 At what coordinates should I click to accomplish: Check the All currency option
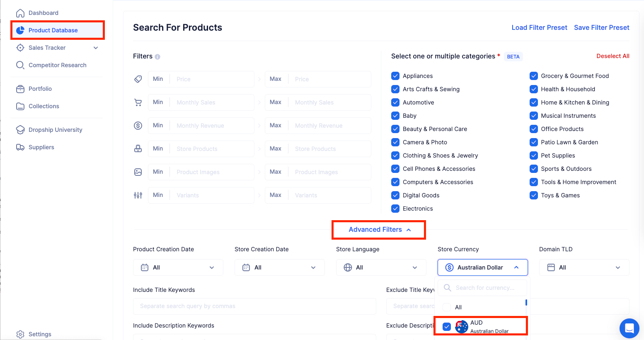[447, 307]
